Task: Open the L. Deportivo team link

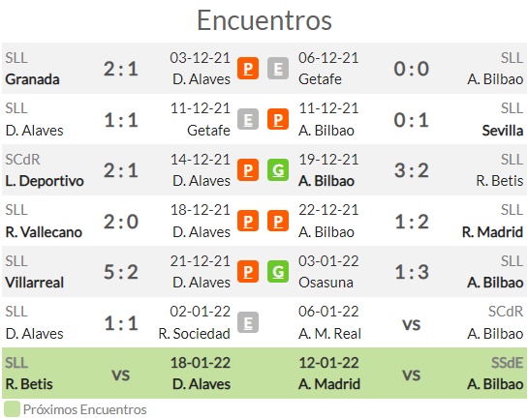Action: pos(45,181)
